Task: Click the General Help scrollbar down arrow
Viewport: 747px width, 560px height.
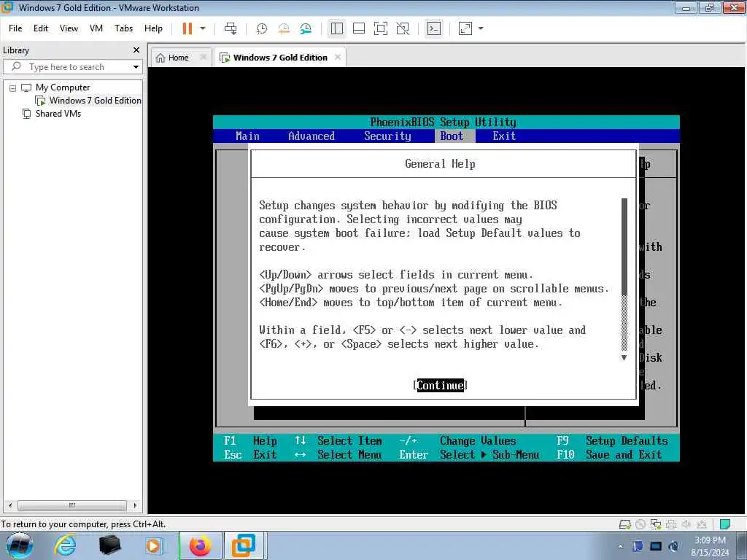Action: [624, 357]
